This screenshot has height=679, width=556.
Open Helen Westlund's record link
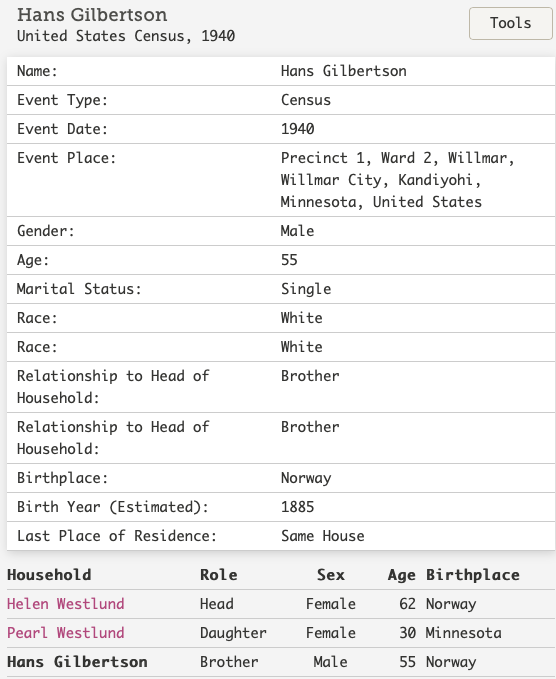pyautogui.click(x=66, y=604)
